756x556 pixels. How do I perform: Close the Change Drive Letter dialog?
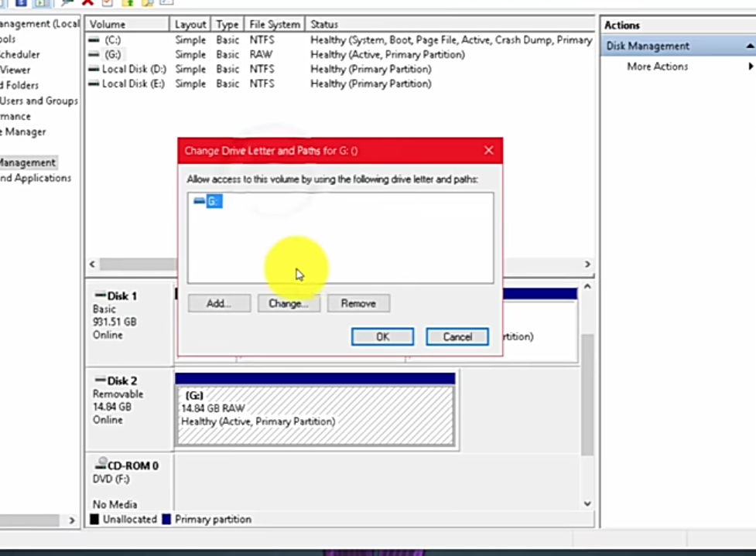point(488,150)
